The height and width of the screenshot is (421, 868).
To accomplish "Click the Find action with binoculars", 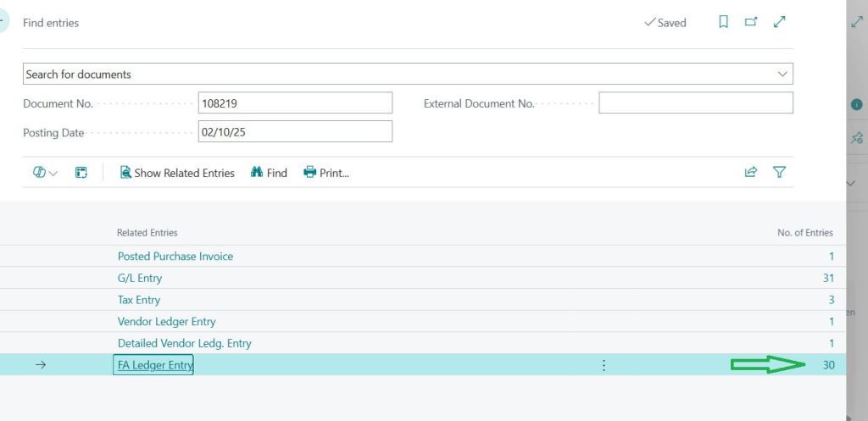I will [x=269, y=173].
